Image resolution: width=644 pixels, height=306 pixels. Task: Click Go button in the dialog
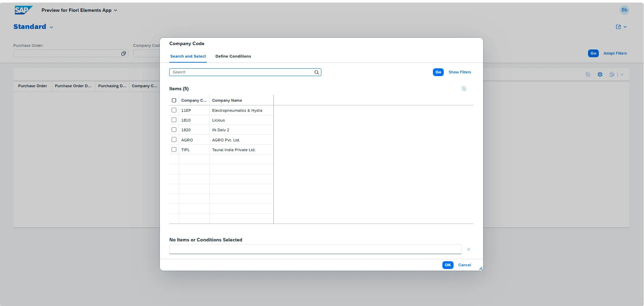438,72
